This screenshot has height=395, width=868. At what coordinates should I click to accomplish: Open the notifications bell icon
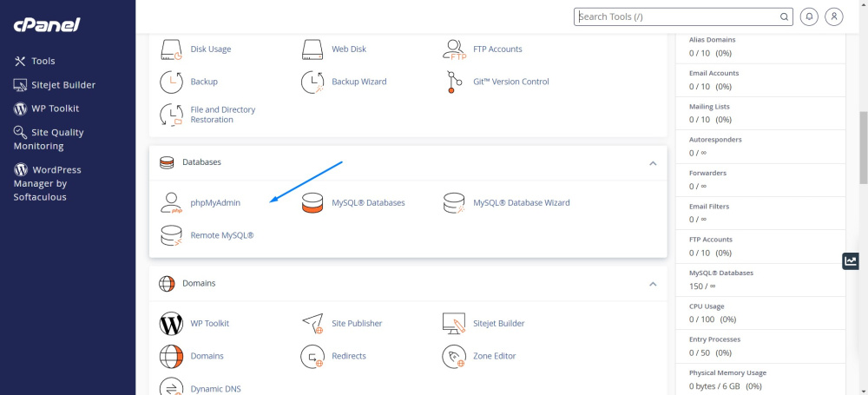tap(809, 16)
